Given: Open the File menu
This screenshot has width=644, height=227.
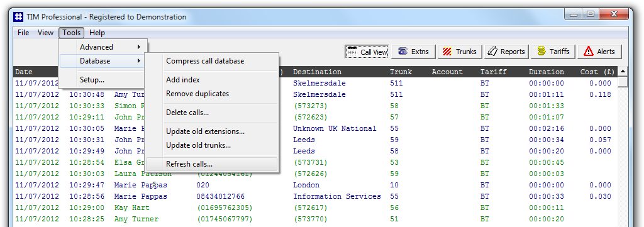Looking at the screenshot, I should (23, 33).
